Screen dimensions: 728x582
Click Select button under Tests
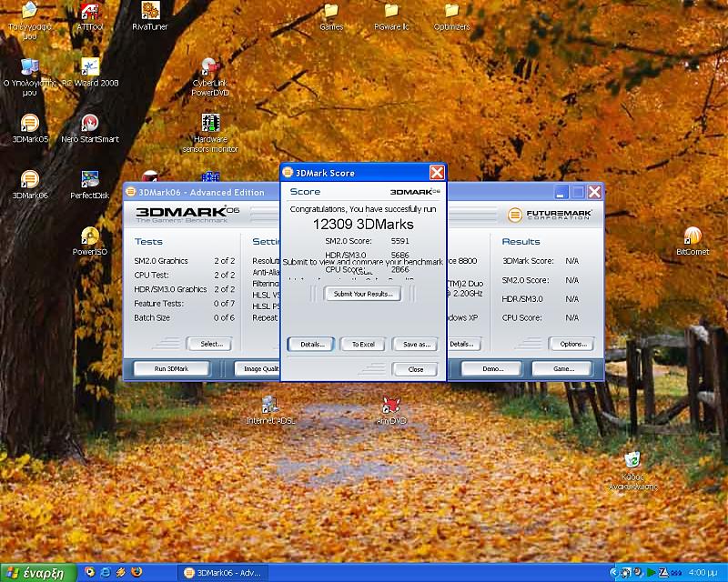(x=209, y=344)
